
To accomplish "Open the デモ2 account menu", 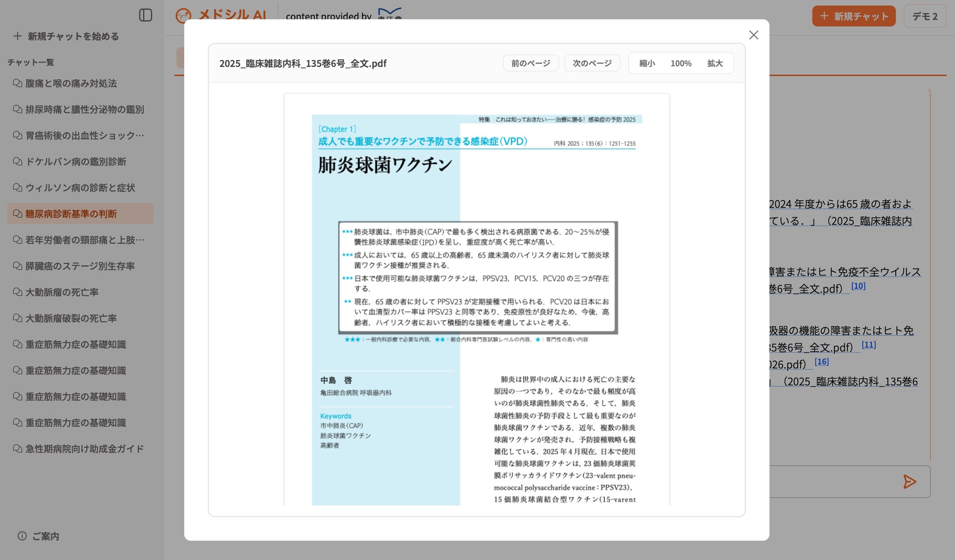I will click(924, 16).
